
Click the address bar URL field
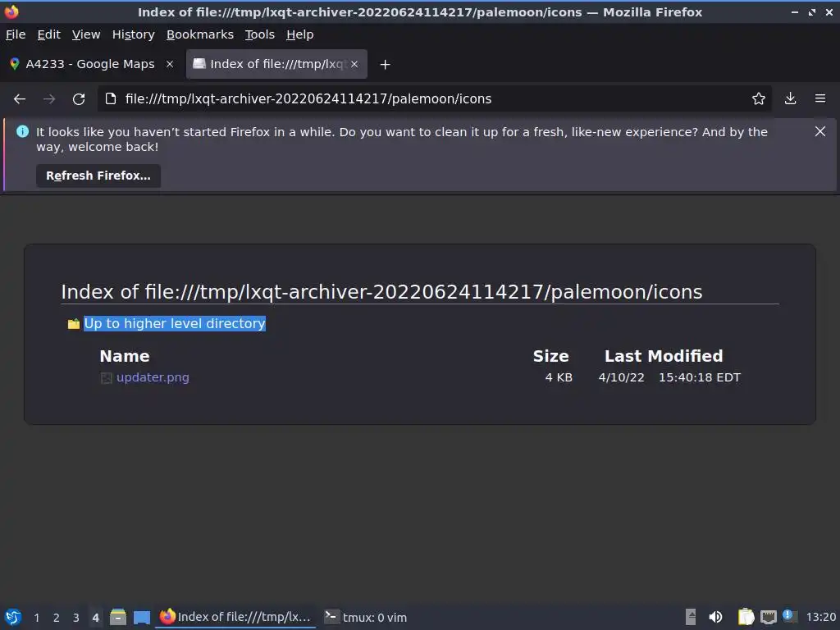tap(434, 98)
